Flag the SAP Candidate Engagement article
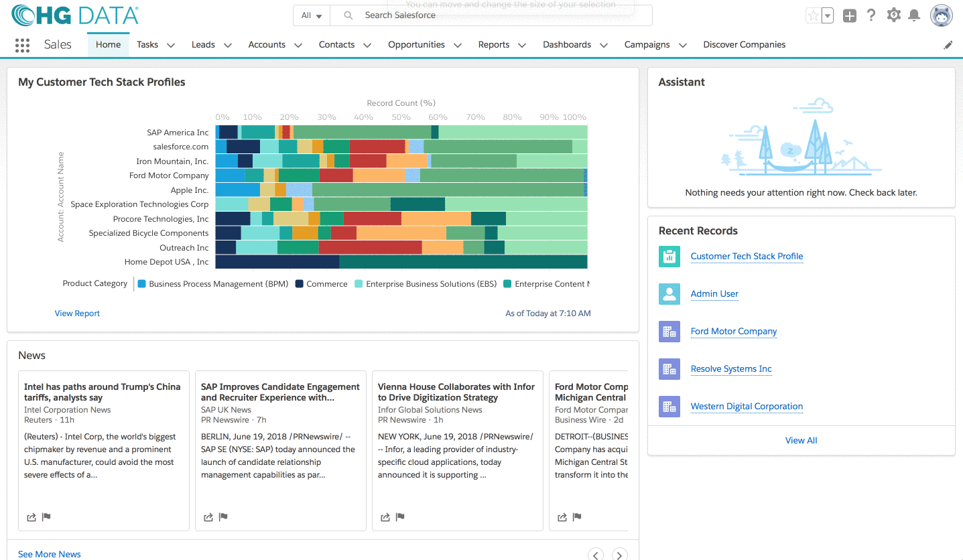The height and width of the screenshot is (560, 963). pyautogui.click(x=224, y=517)
